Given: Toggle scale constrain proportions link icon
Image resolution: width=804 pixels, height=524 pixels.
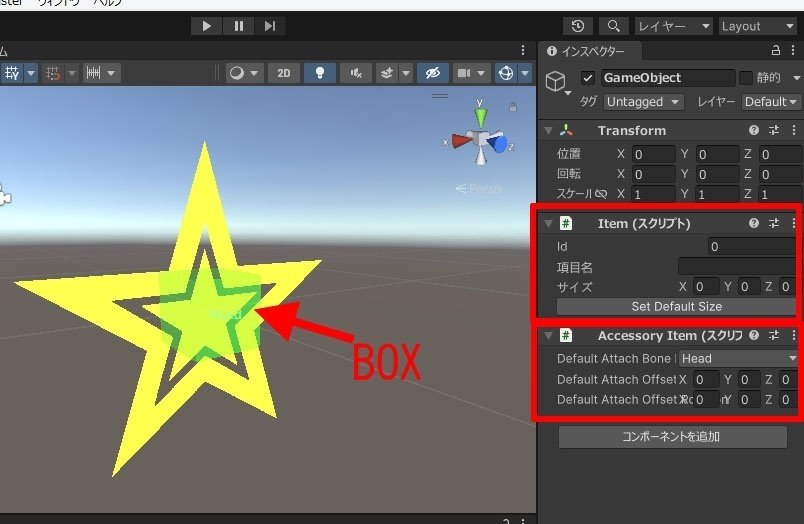Looking at the screenshot, I should (601, 194).
